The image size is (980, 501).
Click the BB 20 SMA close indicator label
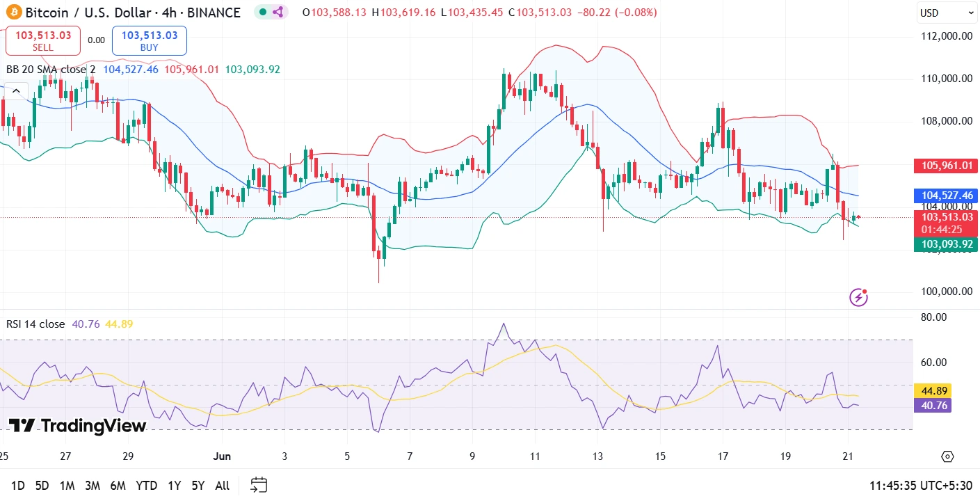coord(51,69)
